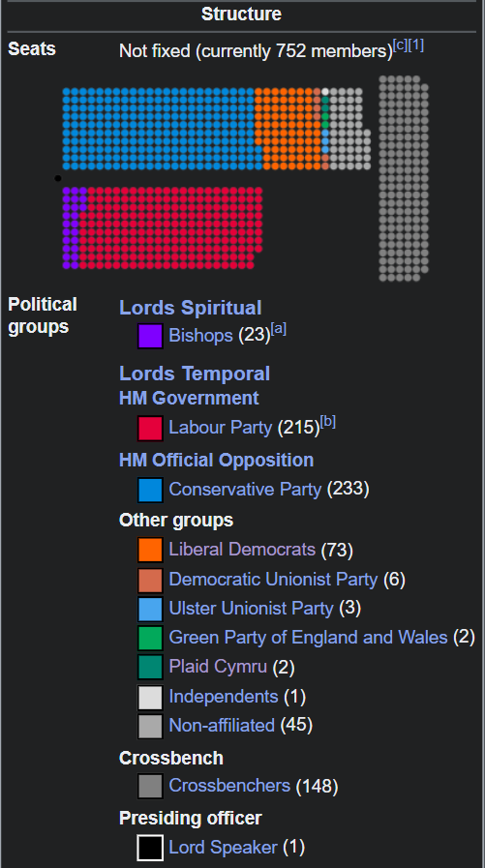The width and height of the screenshot is (485, 868).
Task: Click the blue Conservative Party swatch
Action: click(150, 490)
